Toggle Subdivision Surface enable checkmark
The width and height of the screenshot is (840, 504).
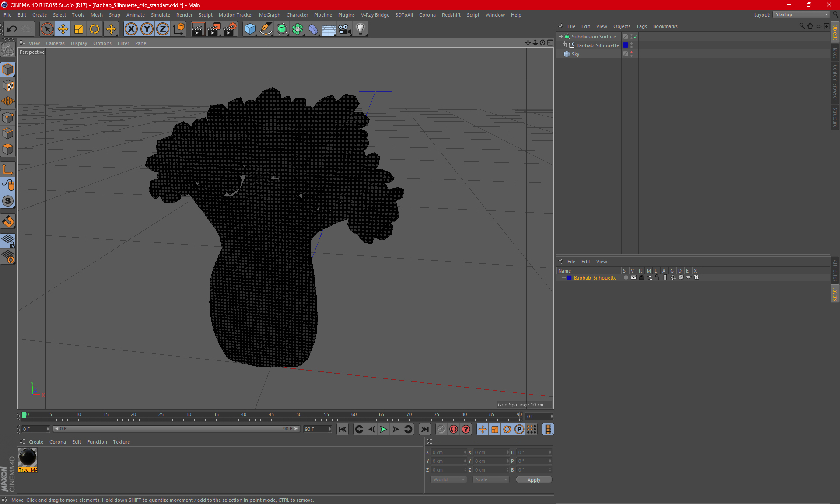tap(635, 37)
